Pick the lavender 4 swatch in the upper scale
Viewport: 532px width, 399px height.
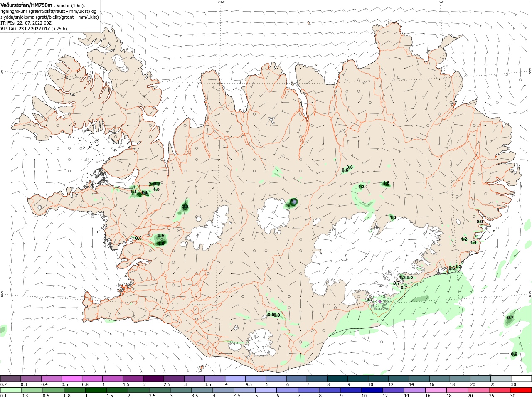tap(235, 378)
